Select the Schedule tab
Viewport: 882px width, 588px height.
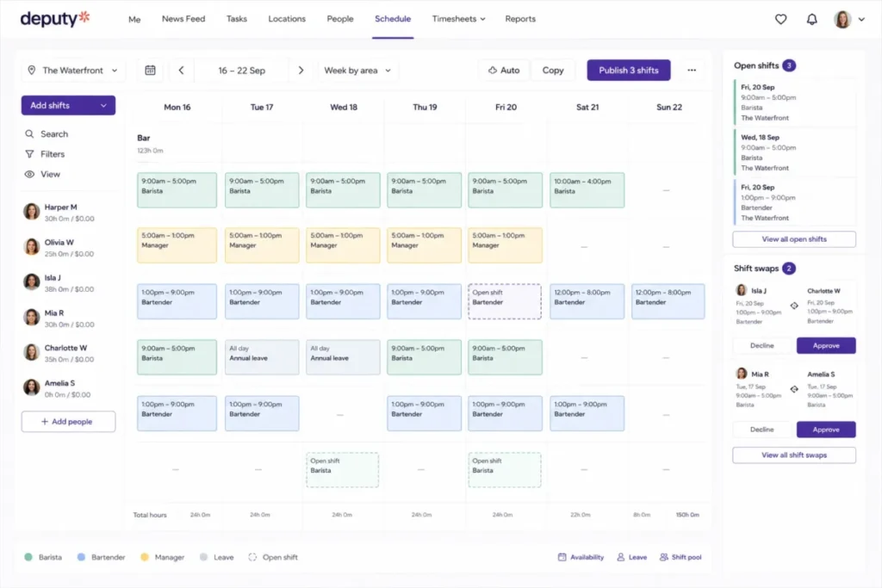click(393, 19)
